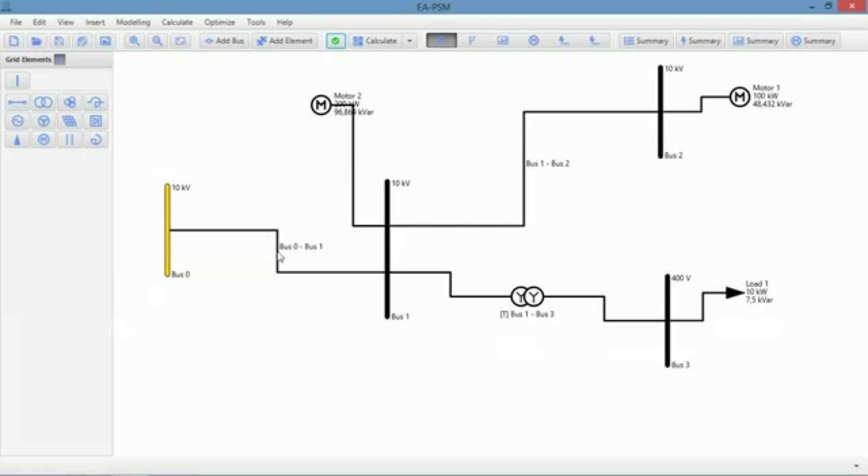Click the Add Bus button
This screenshot has width=868, height=476.
[x=224, y=41]
